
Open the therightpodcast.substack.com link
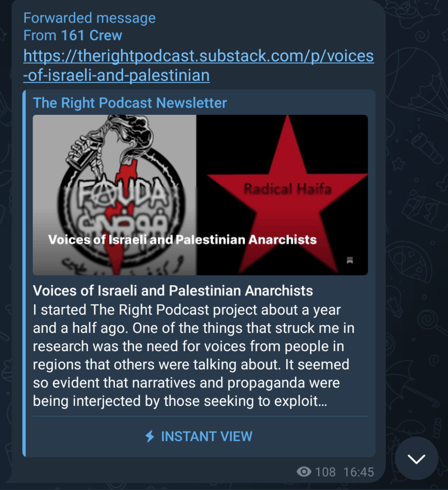[x=199, y=66]
